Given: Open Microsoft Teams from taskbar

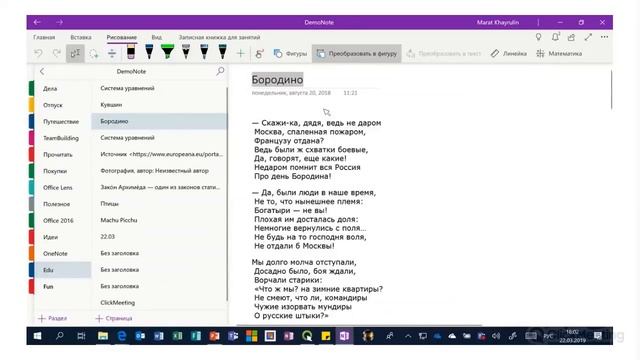Looking at the screenshot, I should 233,336.
